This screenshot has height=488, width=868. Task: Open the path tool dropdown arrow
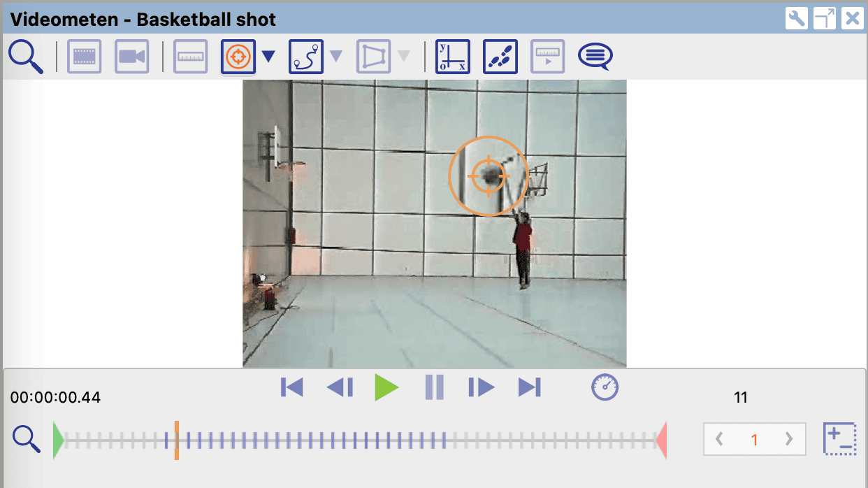coord(336,57)
